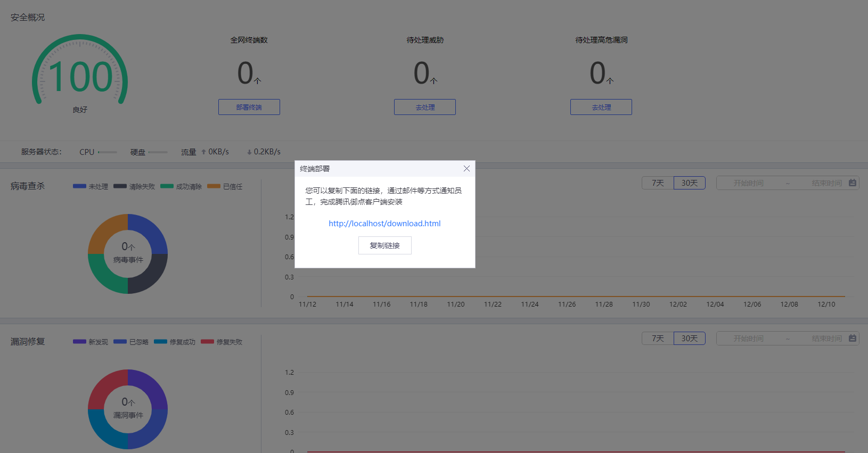Click the 病毒查杀 heading
Image resolution: width=868 pixels, height=453 pixels.
pyautogui.click(x=28, y=186)
